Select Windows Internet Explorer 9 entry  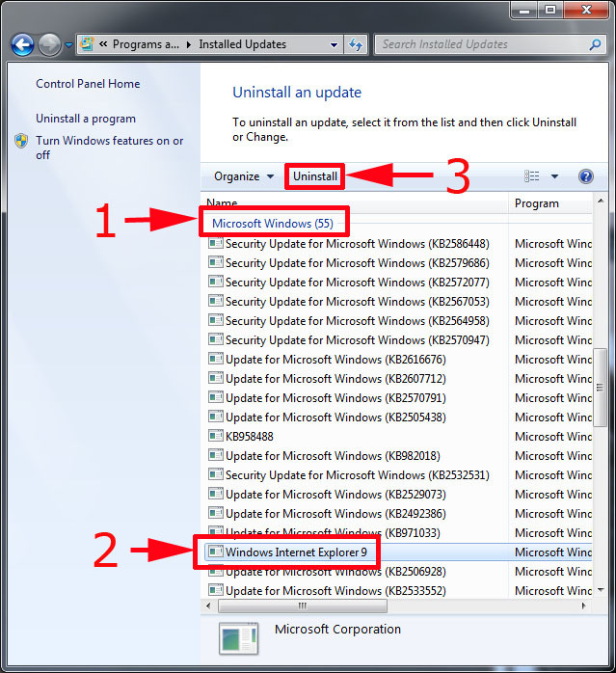click(x=399, y=552)
